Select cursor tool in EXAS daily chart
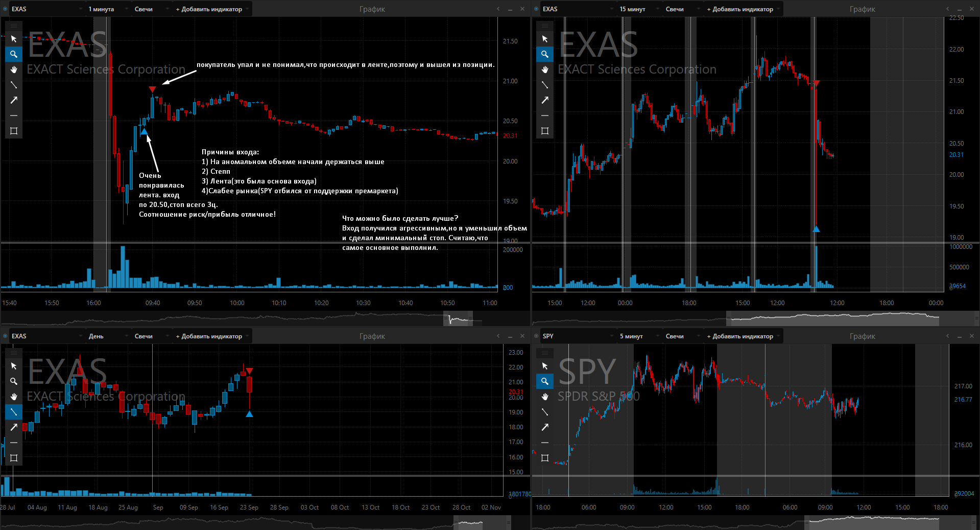The height and width of the screenshot is (530, 980). coord(14,366)
